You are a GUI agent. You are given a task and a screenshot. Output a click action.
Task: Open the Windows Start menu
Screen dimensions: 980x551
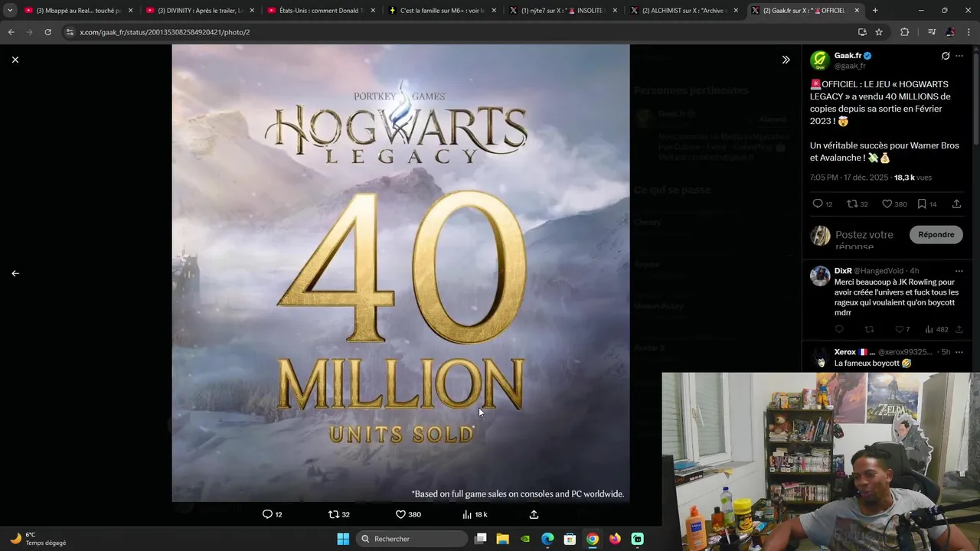pos(343,539)
